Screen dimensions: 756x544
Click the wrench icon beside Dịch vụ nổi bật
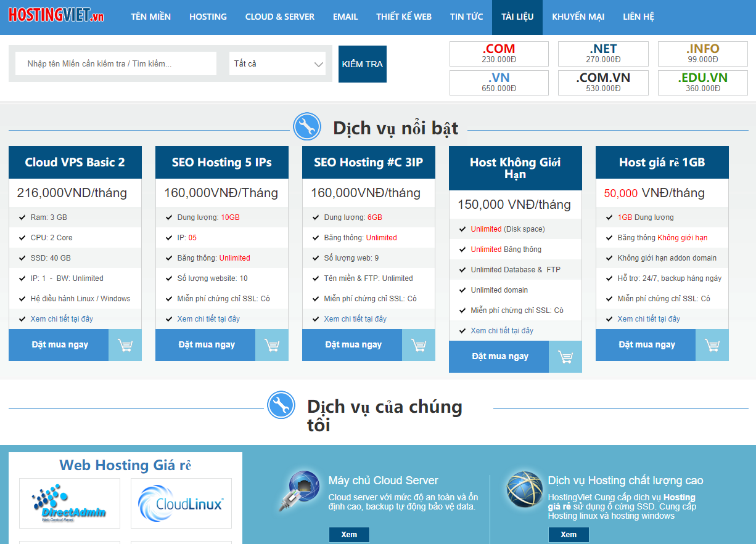coord(307,126)
